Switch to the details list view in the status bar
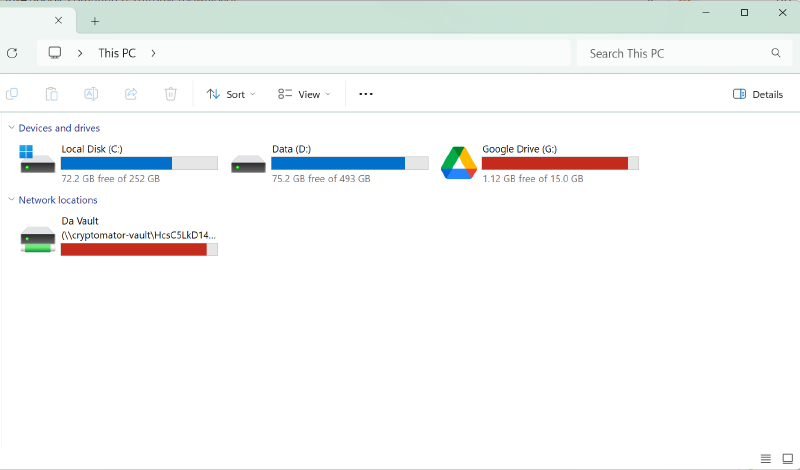The width and height of the screenshot is (800, 470). pos(765,458)
